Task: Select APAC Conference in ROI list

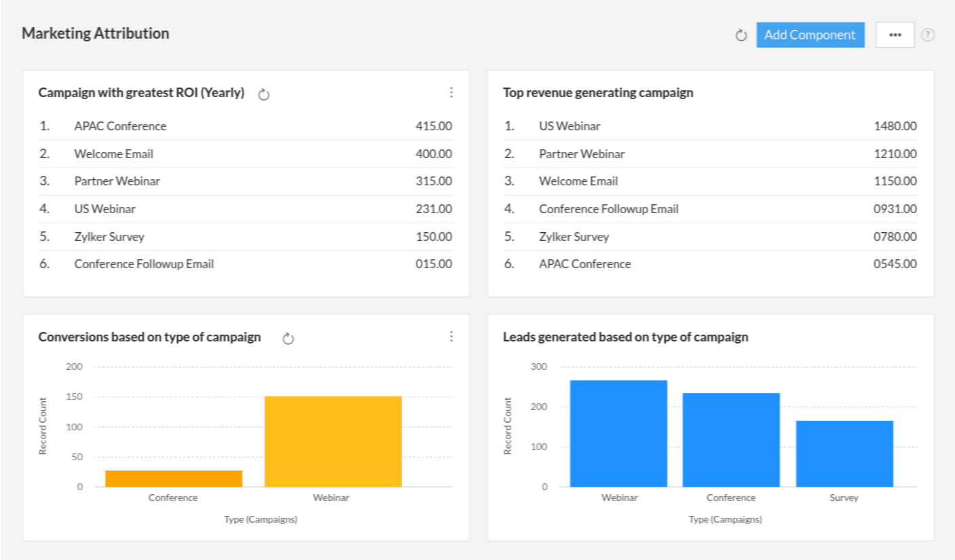Action: tap(120, 126)
